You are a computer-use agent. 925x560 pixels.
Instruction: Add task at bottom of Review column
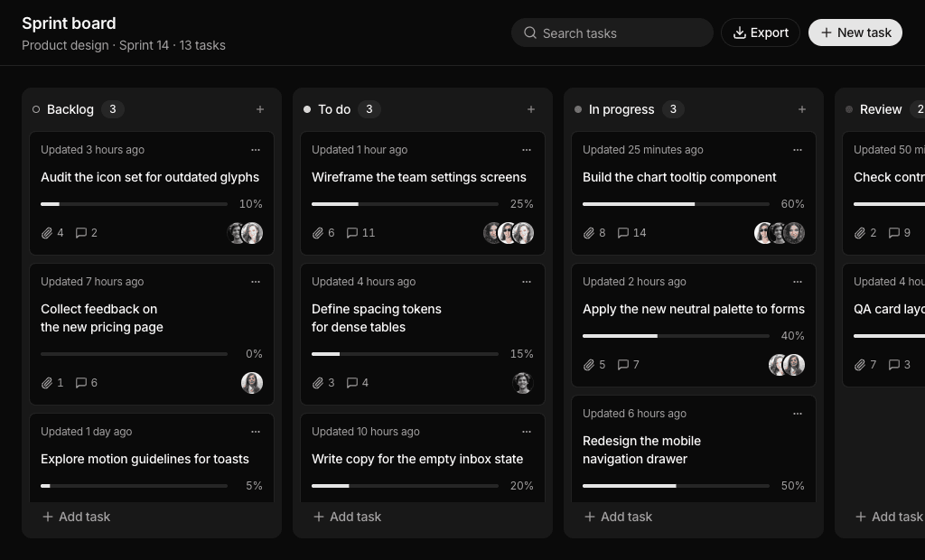pos(889,517)
